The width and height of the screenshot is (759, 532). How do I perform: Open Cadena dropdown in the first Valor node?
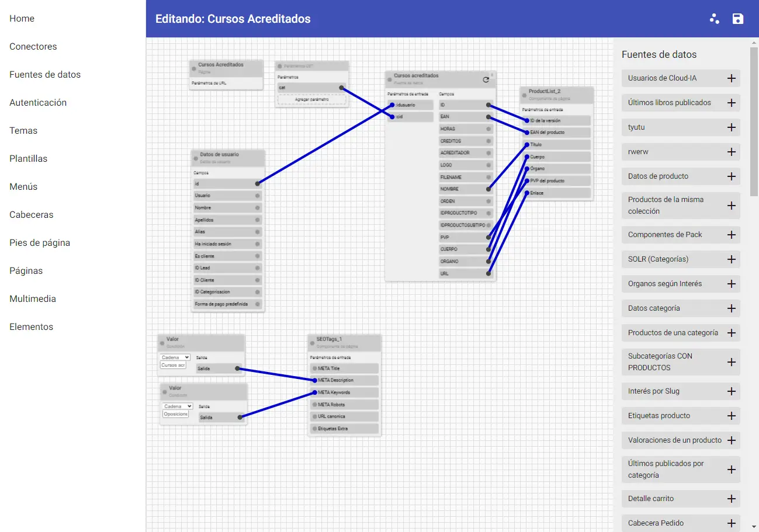[x=175, y=357]
